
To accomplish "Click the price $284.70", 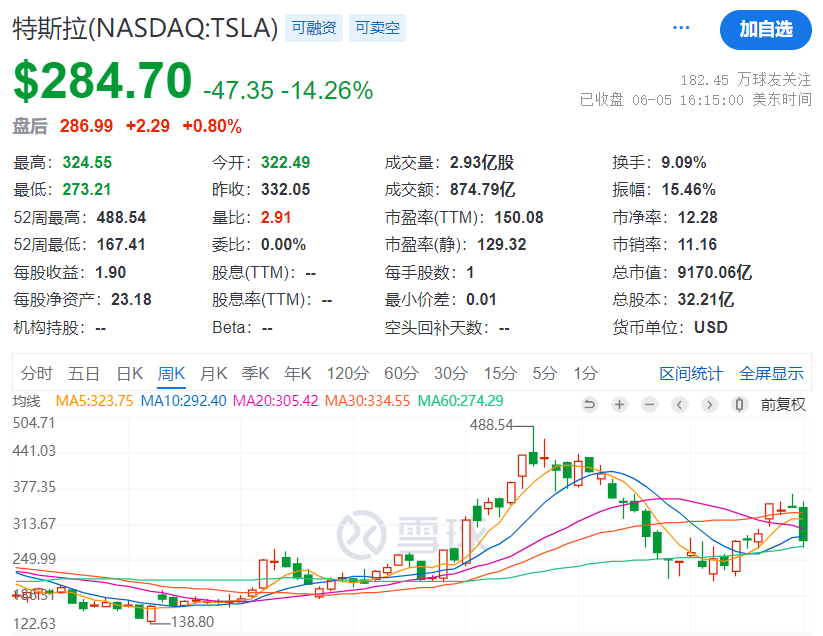I will pyautogui.click(x=103, y=81).
